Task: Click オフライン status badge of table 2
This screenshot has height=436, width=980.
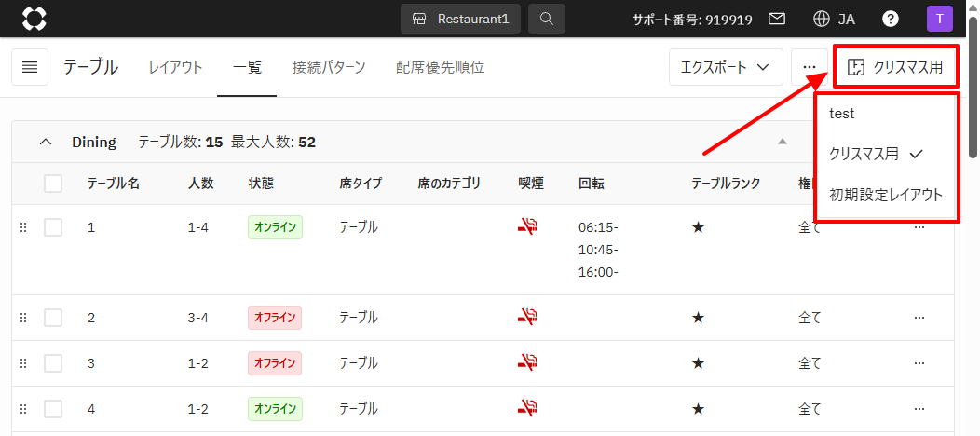Action: point(275,318)
